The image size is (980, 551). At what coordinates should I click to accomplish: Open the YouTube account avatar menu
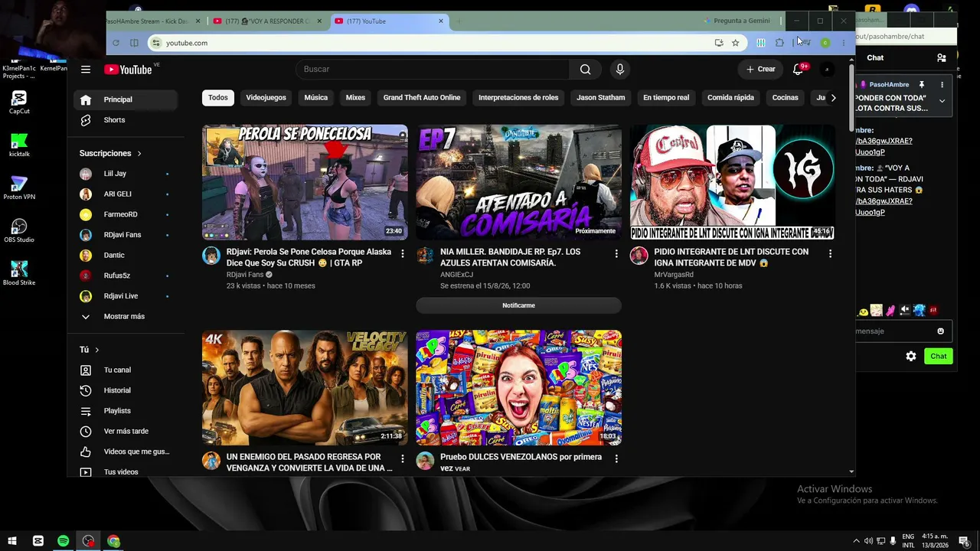tap(827, 70)
